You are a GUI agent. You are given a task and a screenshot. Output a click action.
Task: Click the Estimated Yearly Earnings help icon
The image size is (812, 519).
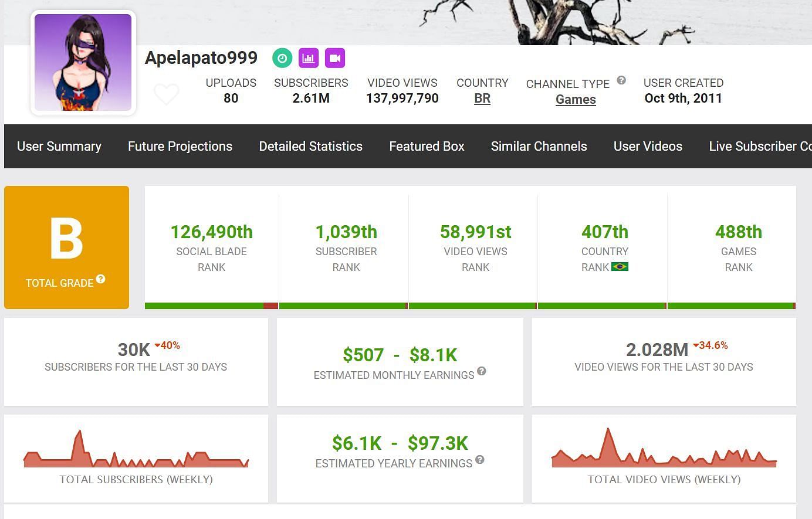click(479, 460)
